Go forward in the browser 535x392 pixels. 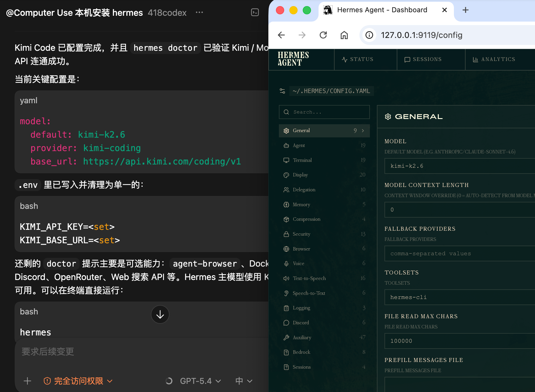302,35
